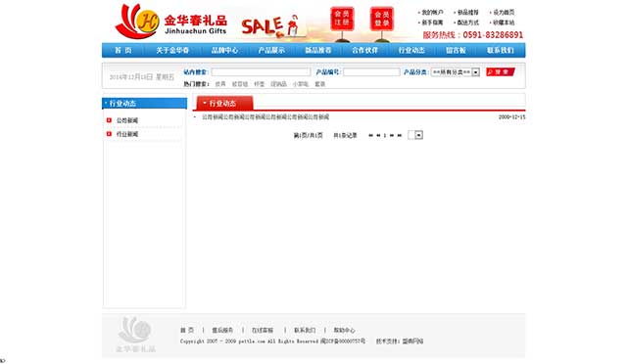Screen dimensions: 627x364
Task: Open the 产品分类 category dropdown
Action: [x=455, y=72]
